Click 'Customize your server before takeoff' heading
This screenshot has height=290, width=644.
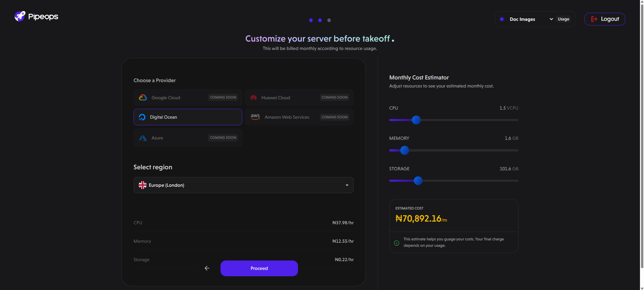tap(319, 39)
